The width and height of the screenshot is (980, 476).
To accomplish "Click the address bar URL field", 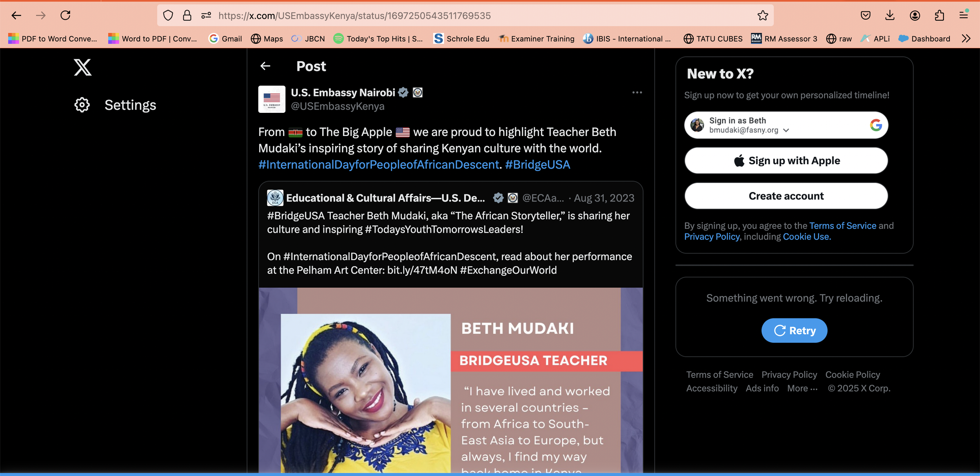I will tap(465, 16).
